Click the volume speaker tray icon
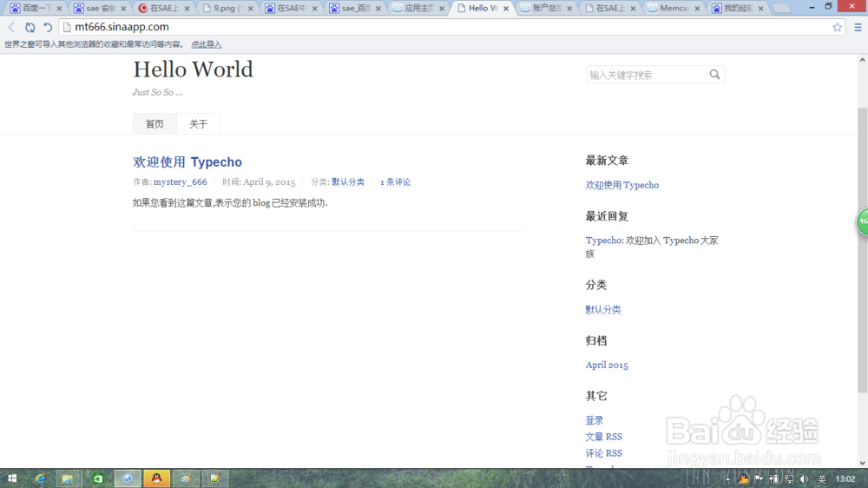 tap(804, 479)
